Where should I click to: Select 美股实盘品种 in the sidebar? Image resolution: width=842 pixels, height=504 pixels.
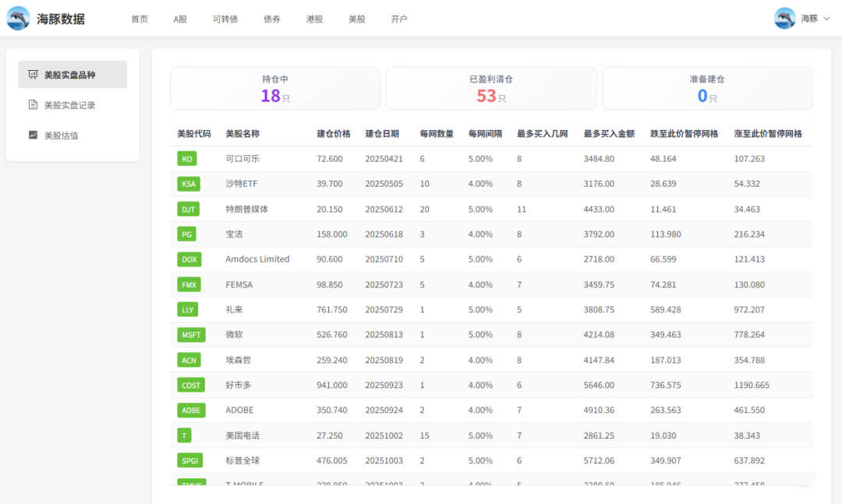73,75
